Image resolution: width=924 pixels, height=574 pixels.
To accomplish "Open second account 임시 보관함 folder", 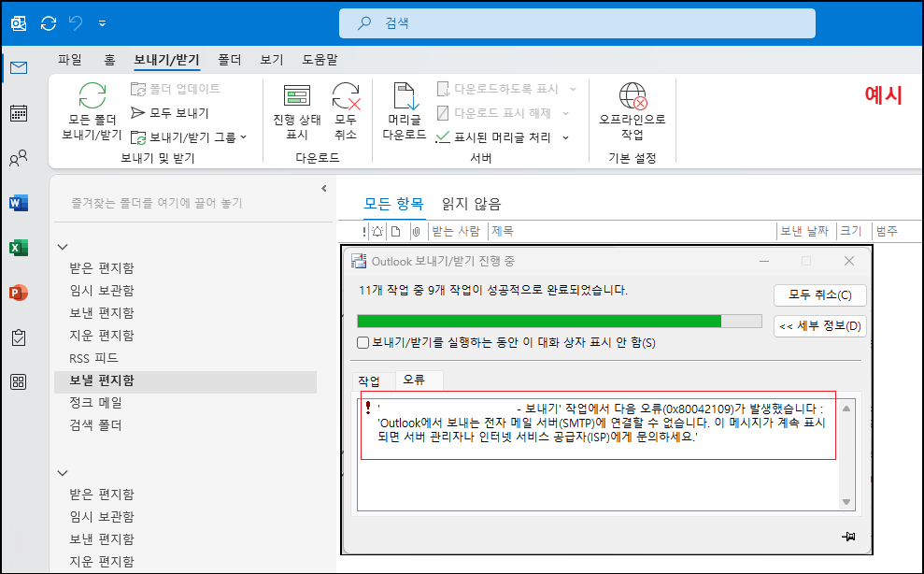I will pyautogui.click(x=101, y=516).
